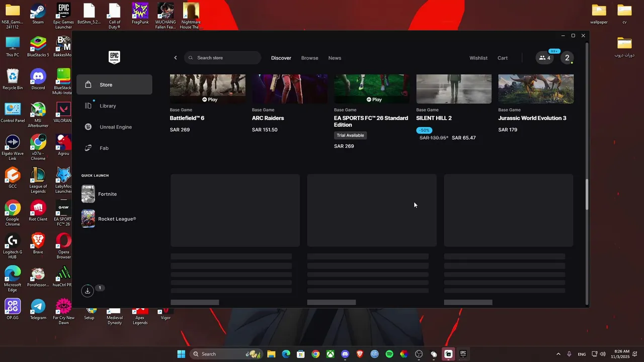Go back using the left chevron arrow
644x362 pixels.
tap(176, 58)
